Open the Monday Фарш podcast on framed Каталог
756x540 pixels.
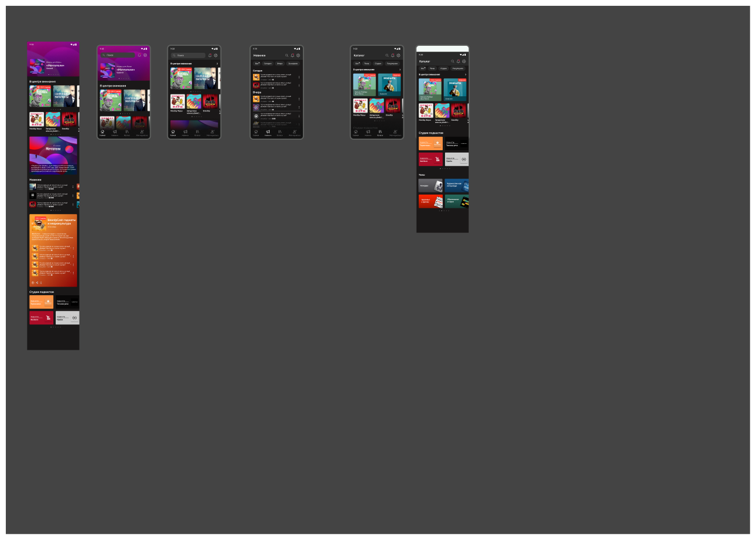[360, 106]
